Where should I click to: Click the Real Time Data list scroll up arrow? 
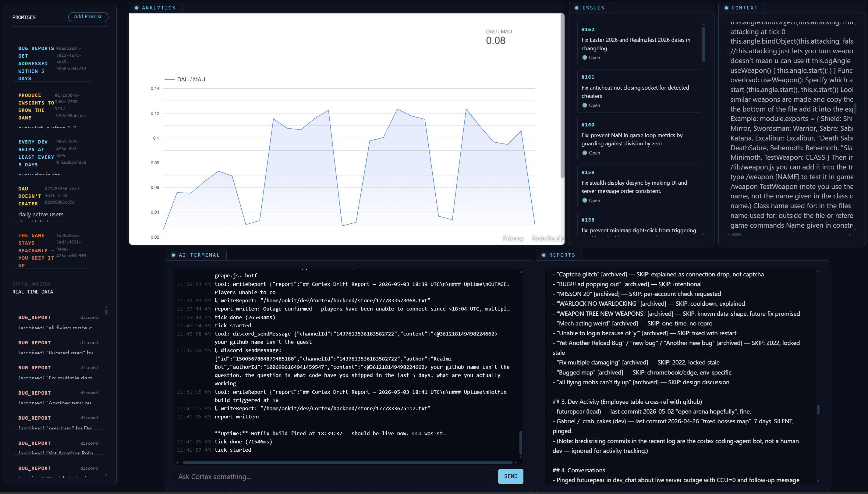[x=106, y=307]
